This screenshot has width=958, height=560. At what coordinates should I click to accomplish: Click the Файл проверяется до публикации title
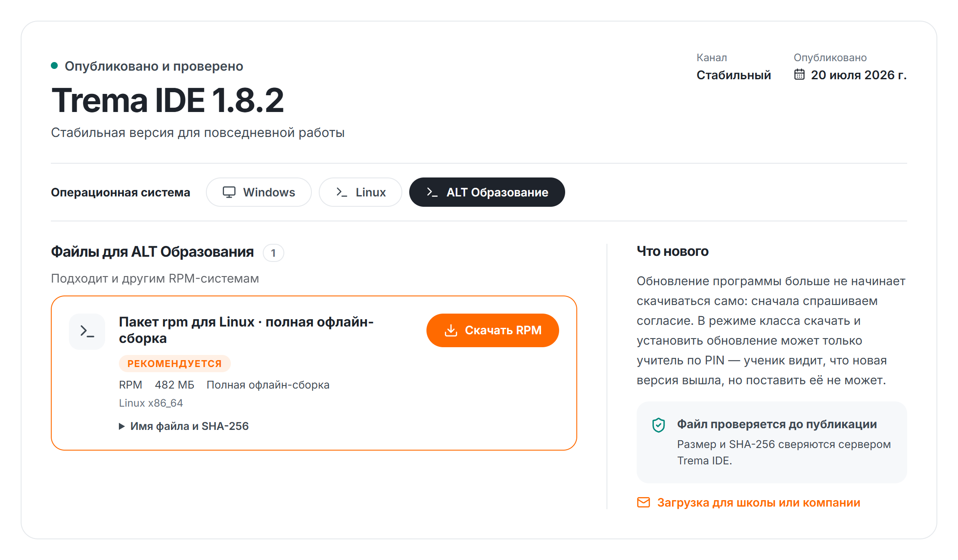777,424
